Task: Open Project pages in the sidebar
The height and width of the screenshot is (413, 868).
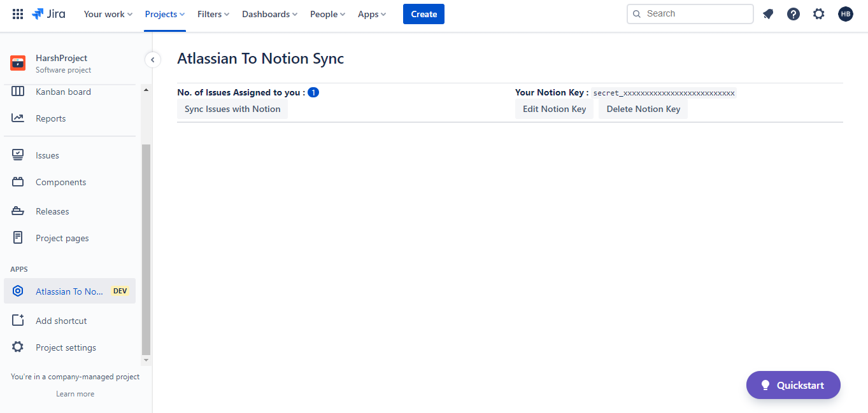Action: (70, 238)
